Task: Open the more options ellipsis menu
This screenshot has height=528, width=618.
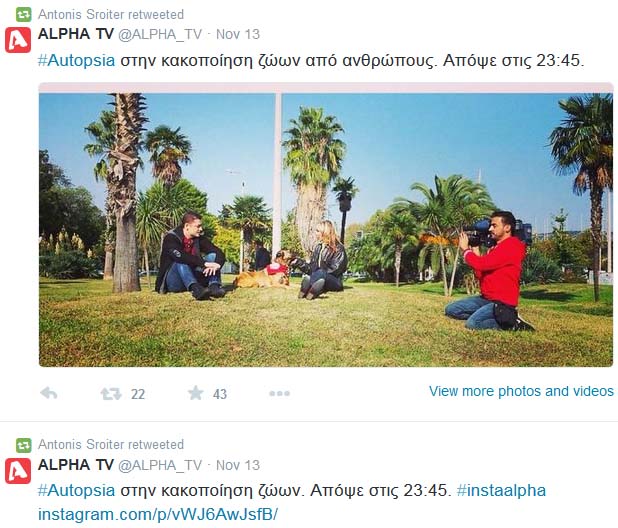Action: [x=279, y=393]
